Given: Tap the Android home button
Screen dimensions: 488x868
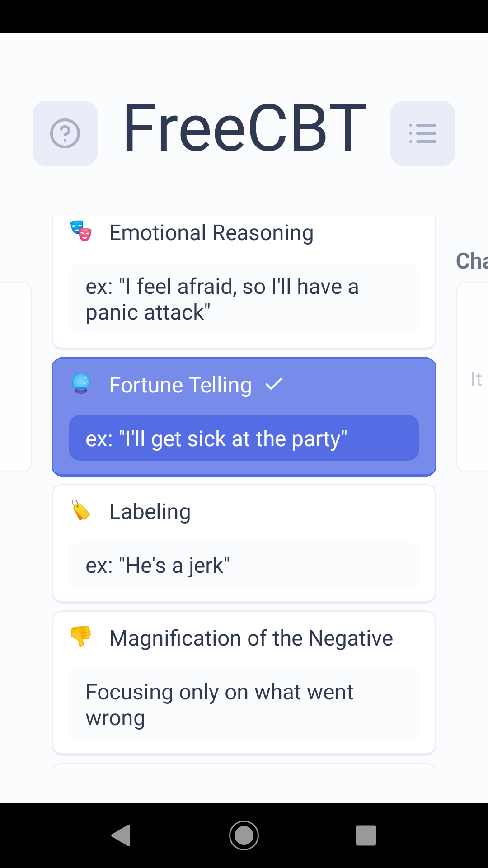Looking at the screenshot, I should [x=244, y=835].
